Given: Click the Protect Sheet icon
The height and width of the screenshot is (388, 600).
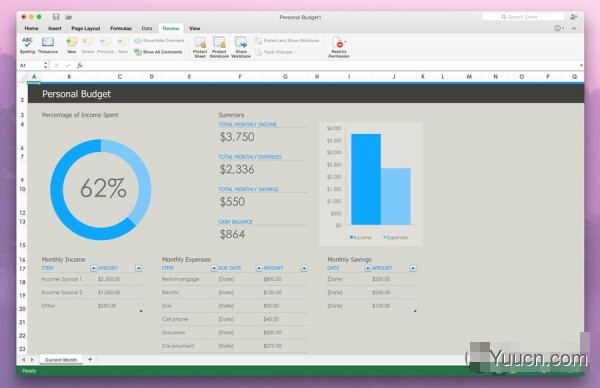Looking at the screenshot, I should pos(200,47).
